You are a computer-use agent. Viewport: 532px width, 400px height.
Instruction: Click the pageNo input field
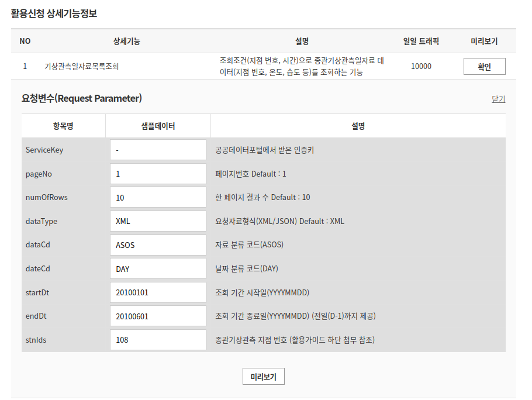tap(158, 174)
